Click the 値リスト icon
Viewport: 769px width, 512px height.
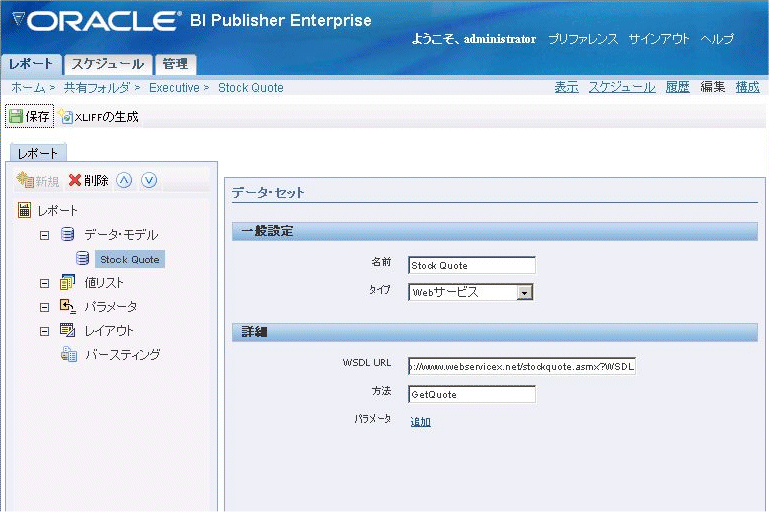point(67,282)
